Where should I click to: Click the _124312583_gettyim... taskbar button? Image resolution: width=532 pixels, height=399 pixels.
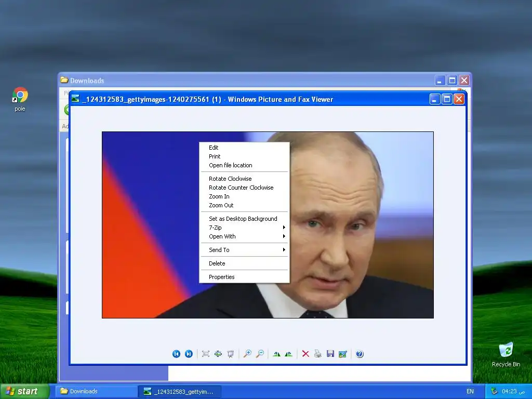pos(180,392)
